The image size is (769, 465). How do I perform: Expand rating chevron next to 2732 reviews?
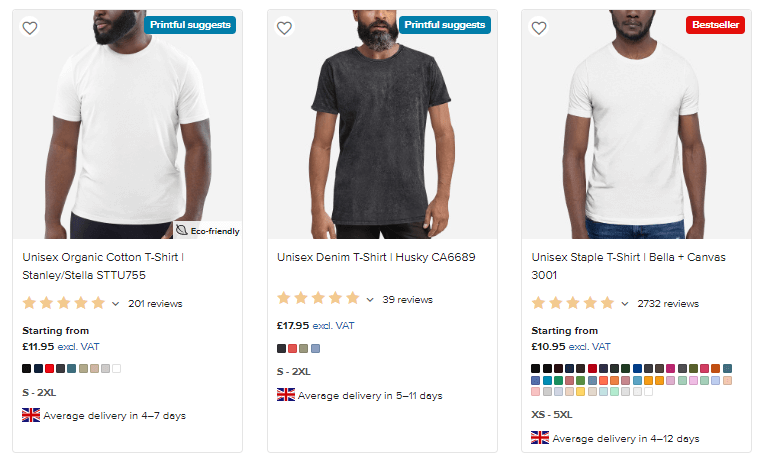625,304
